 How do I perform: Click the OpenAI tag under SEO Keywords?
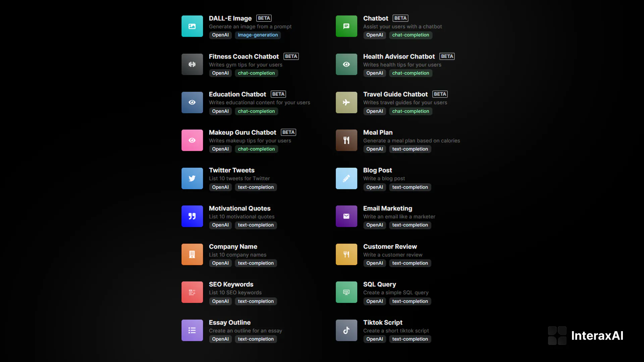click(x=220, y=302)
